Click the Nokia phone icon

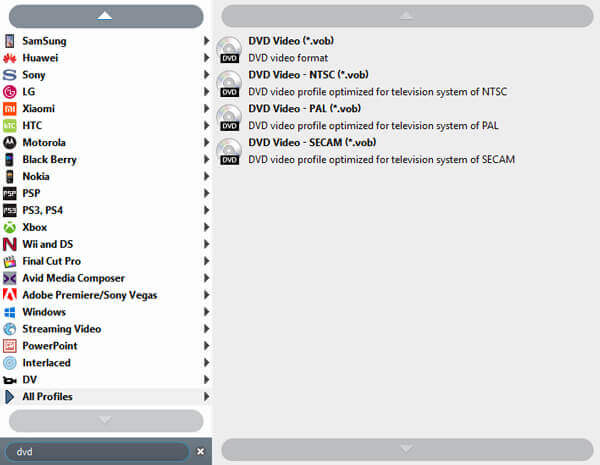[x=10, y=176]
